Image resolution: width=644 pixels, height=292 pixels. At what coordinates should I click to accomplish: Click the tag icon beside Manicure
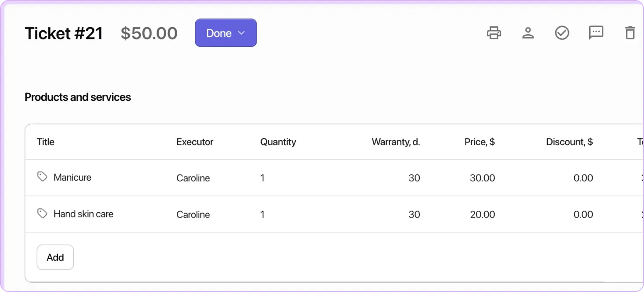[x=42, y=176]
